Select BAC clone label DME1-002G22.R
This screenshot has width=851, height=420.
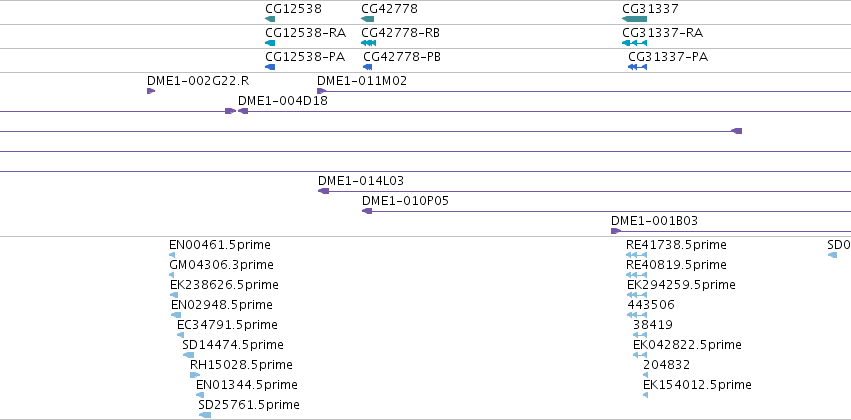[198, 81]
